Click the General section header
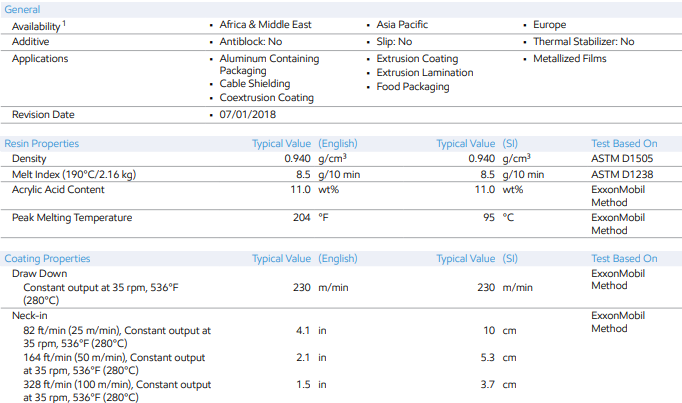The width and height of the screenshot is (682, 403). [22, 9]
